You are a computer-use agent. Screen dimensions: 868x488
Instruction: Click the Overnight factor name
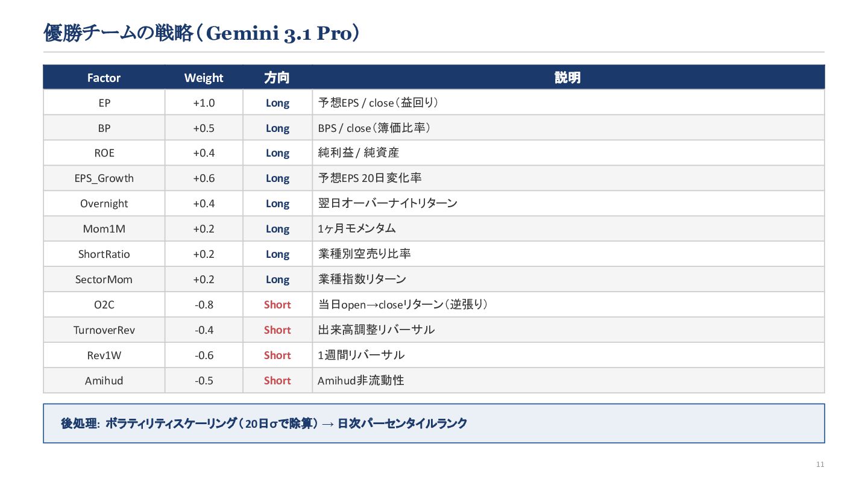pyautogui.click(x=104, y=204)
